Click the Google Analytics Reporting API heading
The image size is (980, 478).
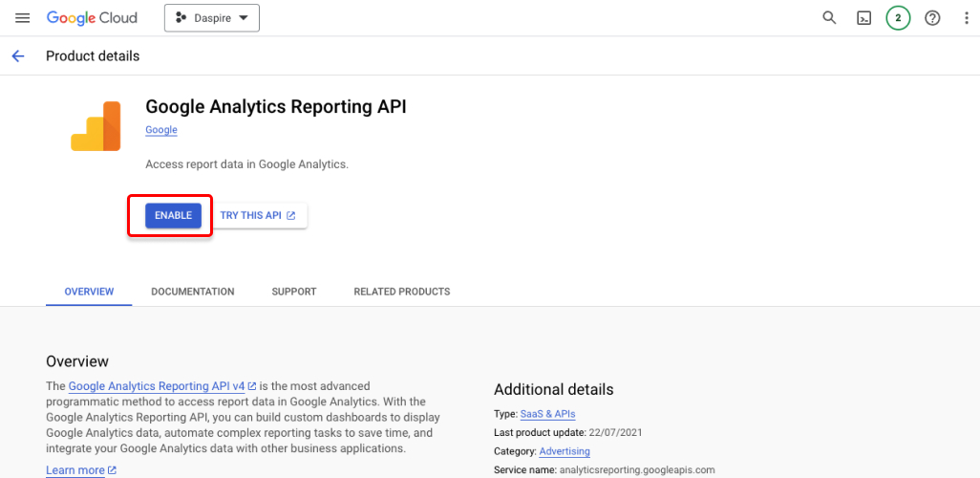276,106
